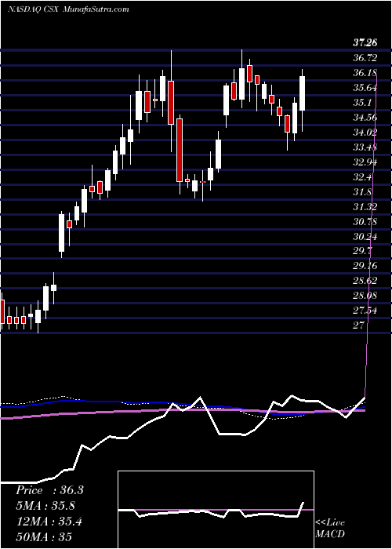Viewport: 392px width, 549px height.
Task: Click the 50MA : 35 readout
Action: 44,536
